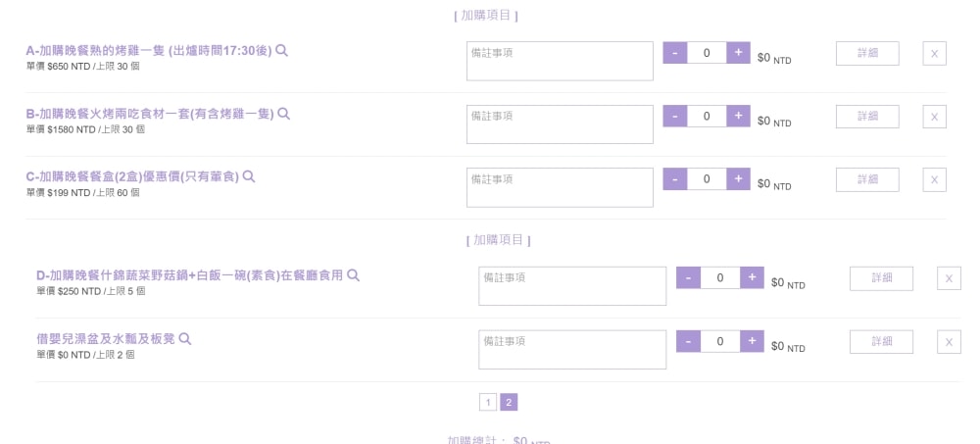Decrease quantity of item B 火烤兩吃
The image size is (980, 444).
pos(675,116)
